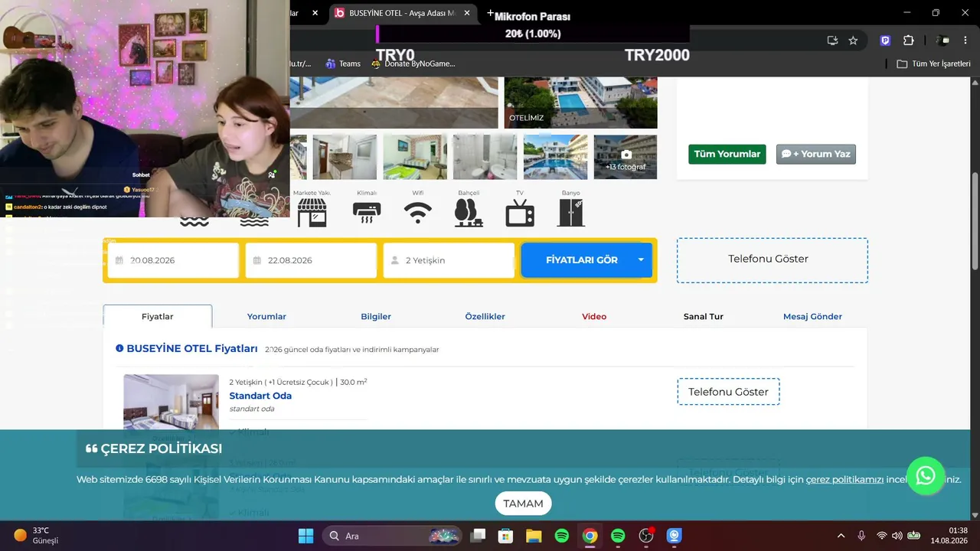Open Wi-Fi network settings in tray
The image size is (980, 551).
click(x=882, y=536)
